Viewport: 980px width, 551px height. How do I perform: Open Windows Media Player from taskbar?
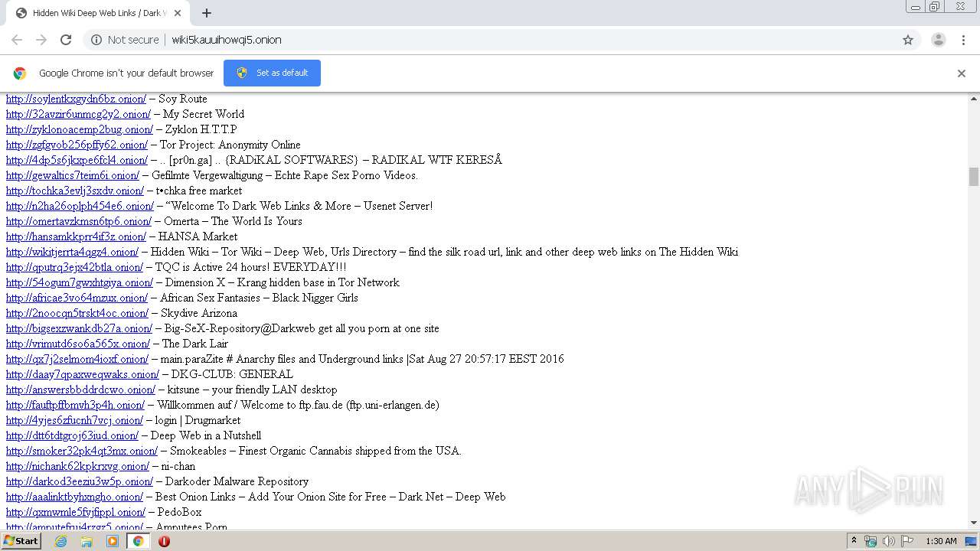113,541
